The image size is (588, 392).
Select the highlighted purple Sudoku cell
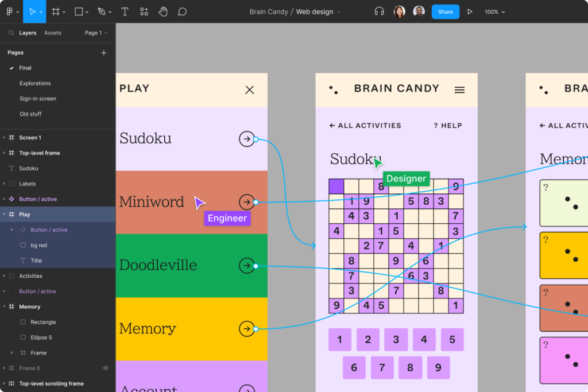click(336, 187)
